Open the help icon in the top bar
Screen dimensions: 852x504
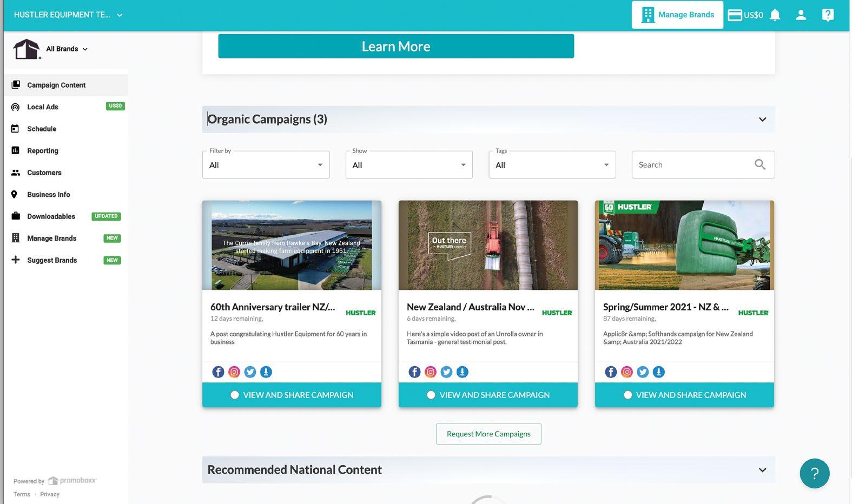click(828, 15)
